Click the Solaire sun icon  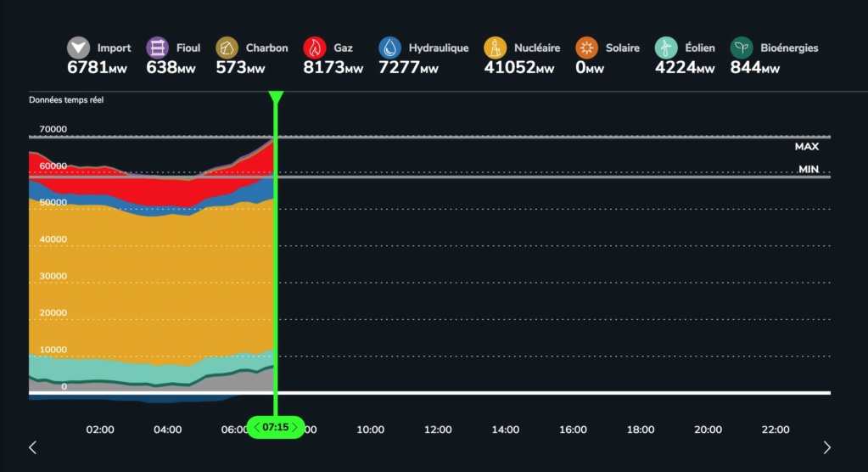[x=587, y=48]
